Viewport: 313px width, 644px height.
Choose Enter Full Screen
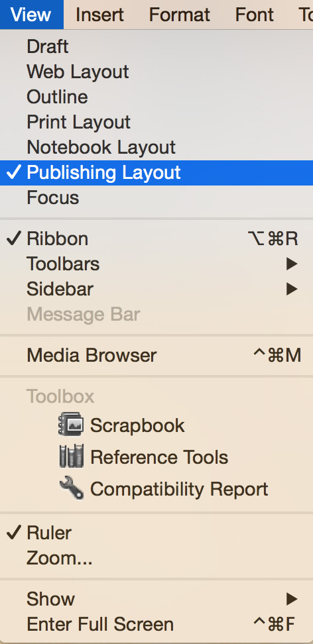pyautogui.click(x=156, y=624)
